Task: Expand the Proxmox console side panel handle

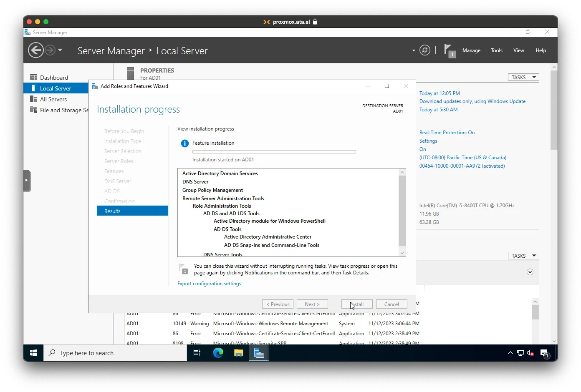Action: coord(27,180)
